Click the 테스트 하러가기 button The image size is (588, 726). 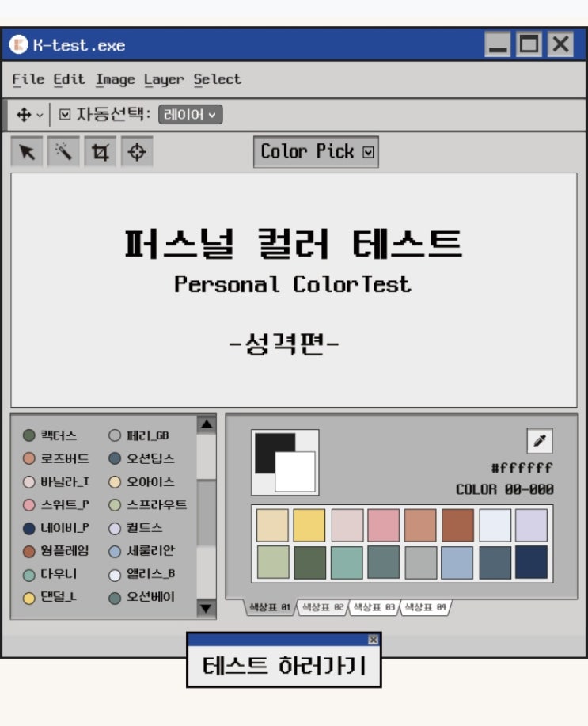[x=284, y=666]
